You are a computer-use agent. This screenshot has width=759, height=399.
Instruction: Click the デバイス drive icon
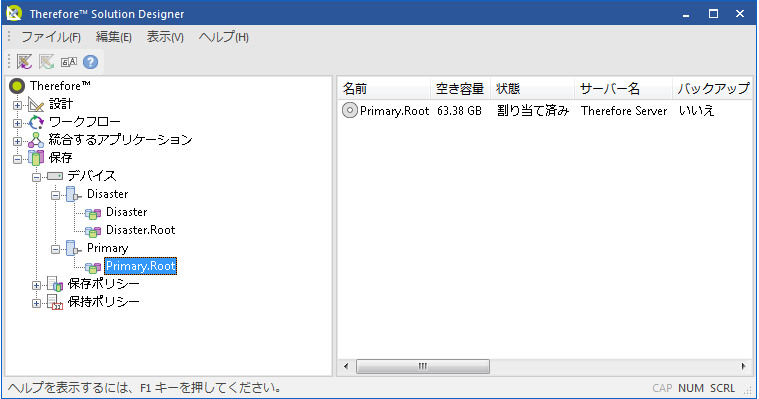55,176
